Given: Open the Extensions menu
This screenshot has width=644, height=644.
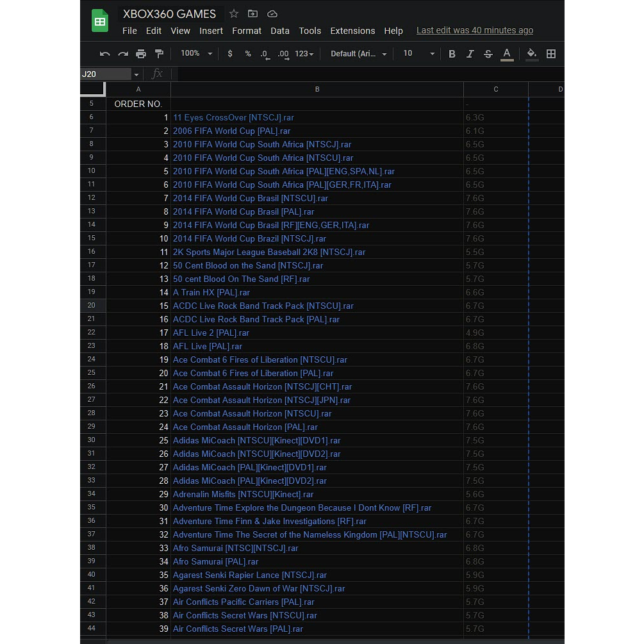Looking at the screenshot, I should (352, 31).
